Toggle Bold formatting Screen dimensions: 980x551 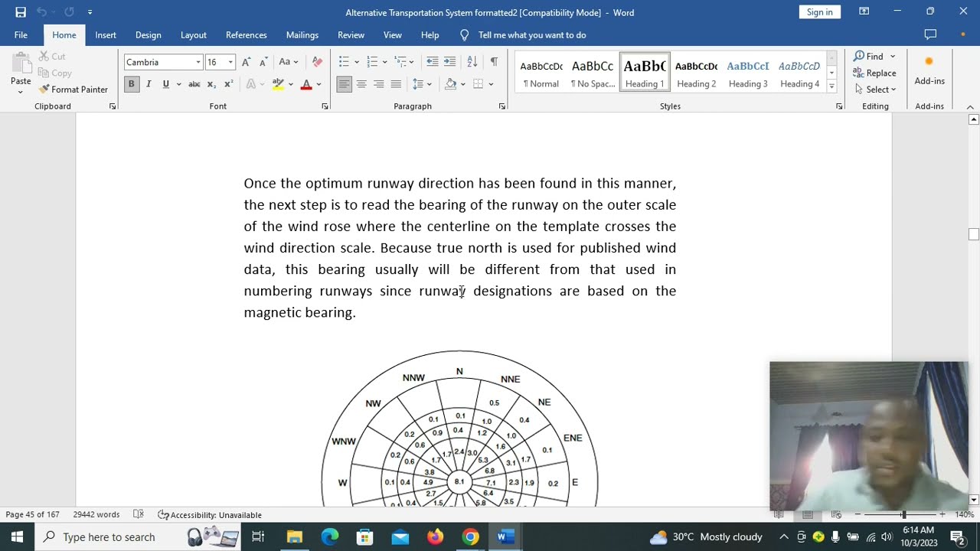132,84
